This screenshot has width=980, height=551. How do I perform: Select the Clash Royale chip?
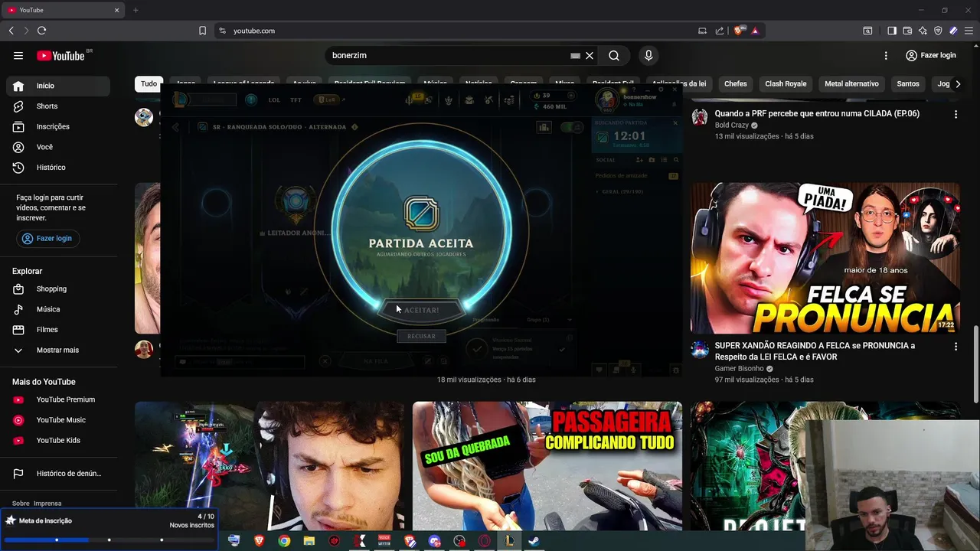coord(786,83)
